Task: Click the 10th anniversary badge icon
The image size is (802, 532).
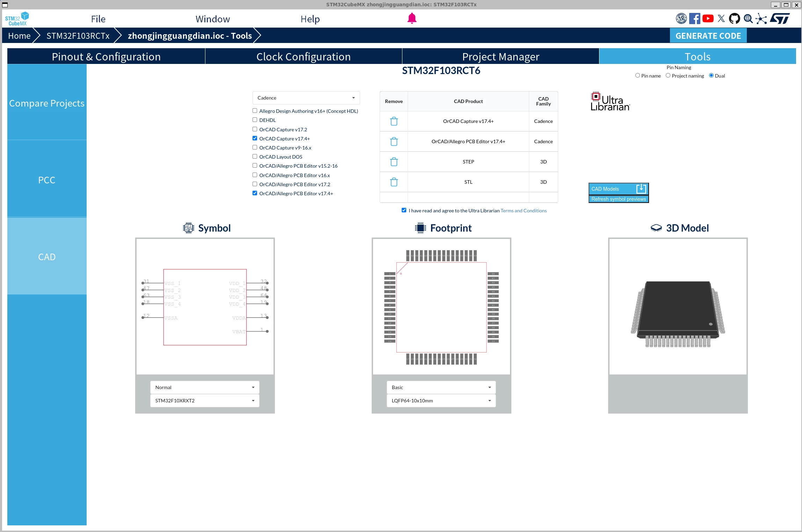Action: tap(681, 19)
